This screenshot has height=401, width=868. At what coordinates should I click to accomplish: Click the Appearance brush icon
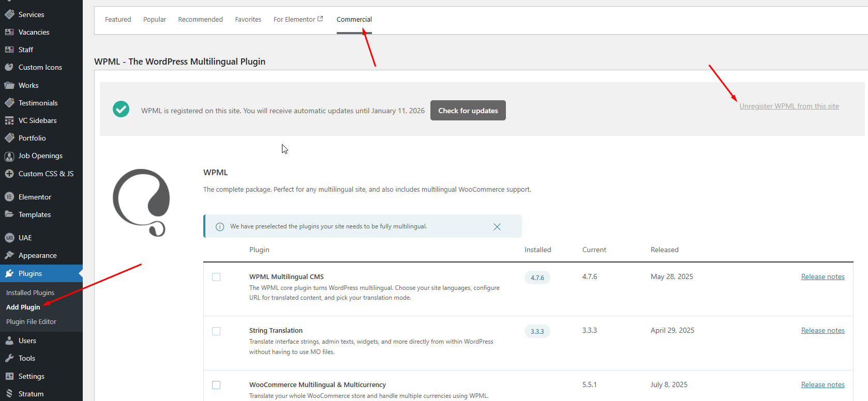point(9,255)
